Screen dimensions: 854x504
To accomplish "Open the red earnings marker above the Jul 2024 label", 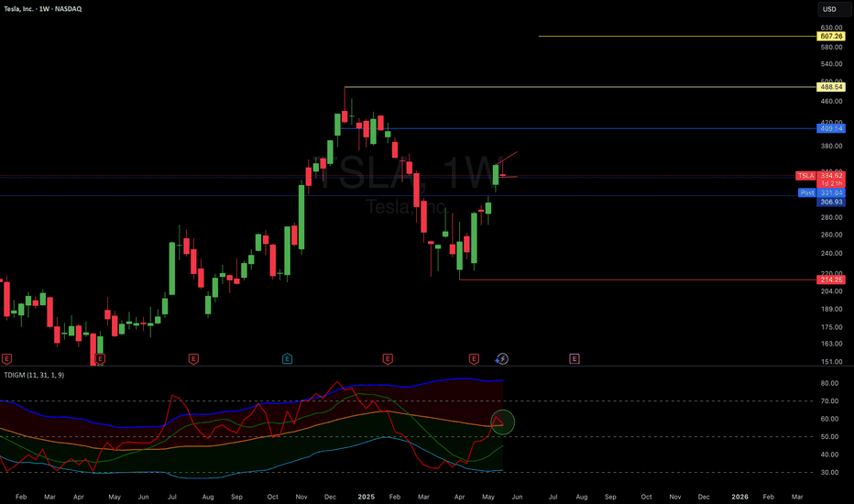I will pos(193,358).
